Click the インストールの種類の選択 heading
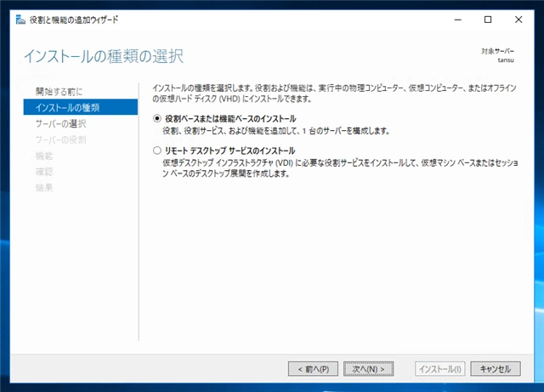 tap(104, 56)
